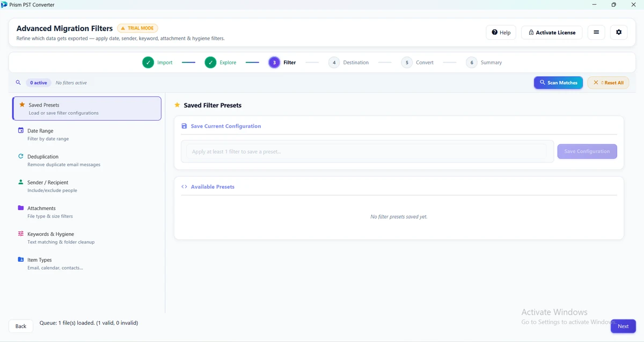
Task: Switch to the Date Range filter section
Action: (87, 134)
